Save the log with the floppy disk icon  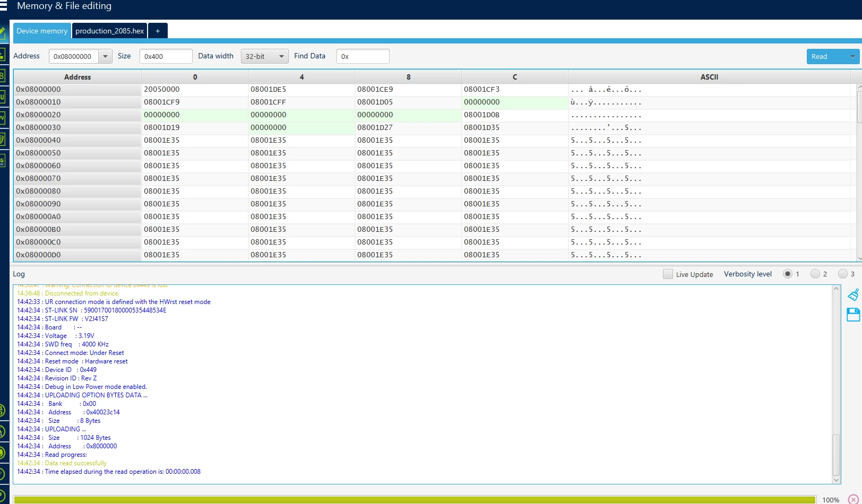tap(853, 315)
